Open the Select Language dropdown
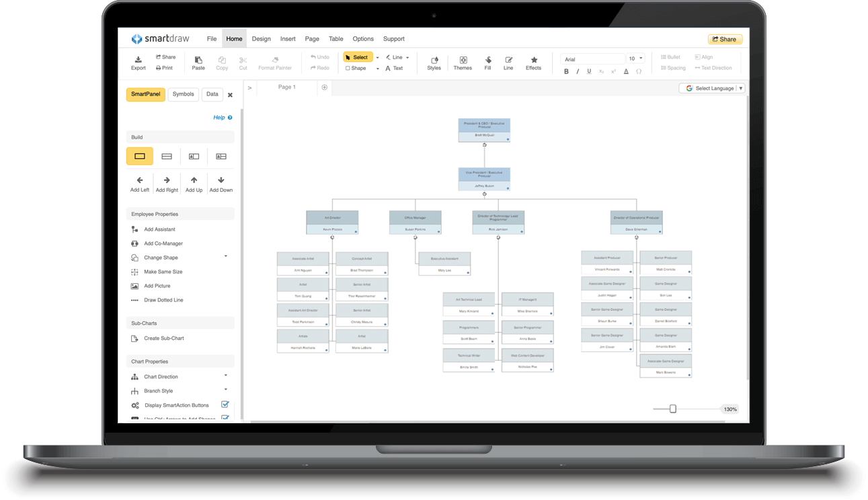 [x=712, y=88]
